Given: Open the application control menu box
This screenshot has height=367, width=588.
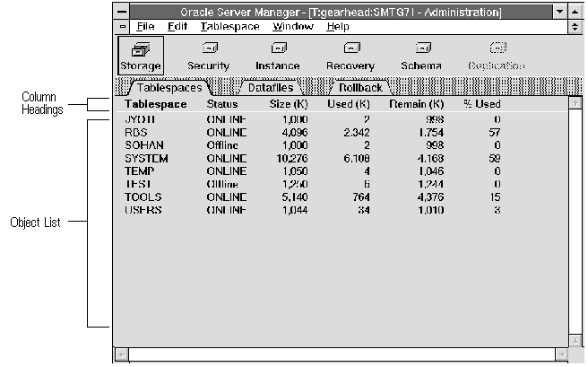Looking at the screenshot, I should (x=122, y=12).
